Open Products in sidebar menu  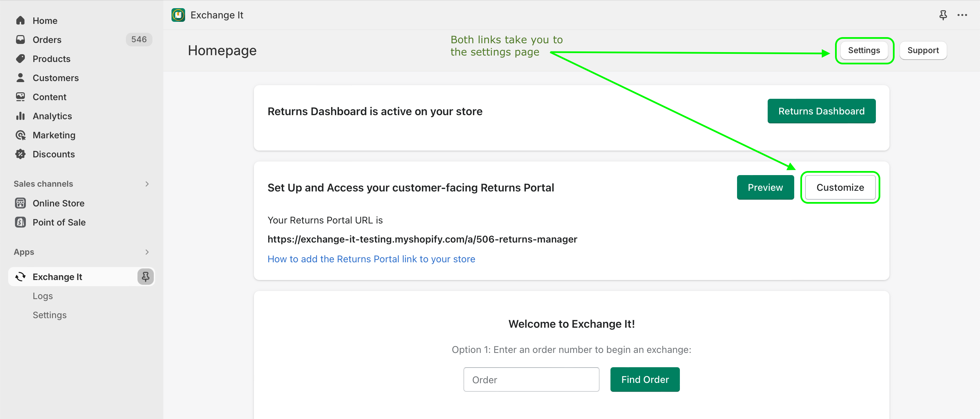[x=51, y=59]
